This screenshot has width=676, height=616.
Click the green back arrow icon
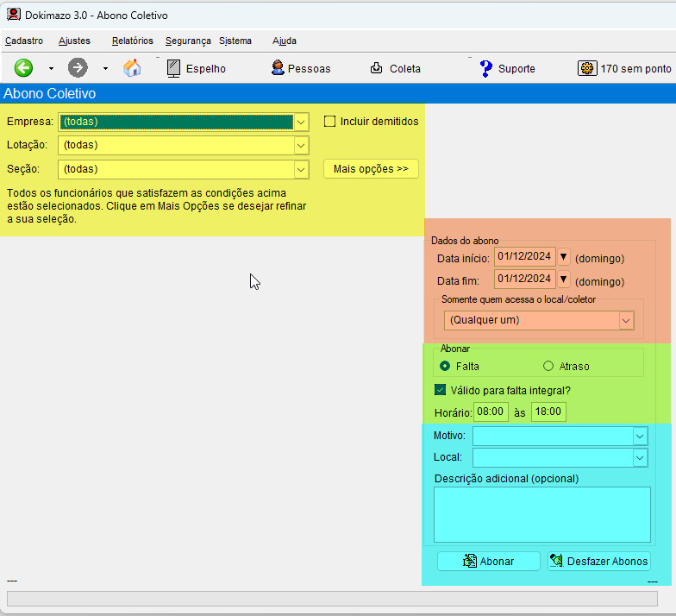(23, 68)
